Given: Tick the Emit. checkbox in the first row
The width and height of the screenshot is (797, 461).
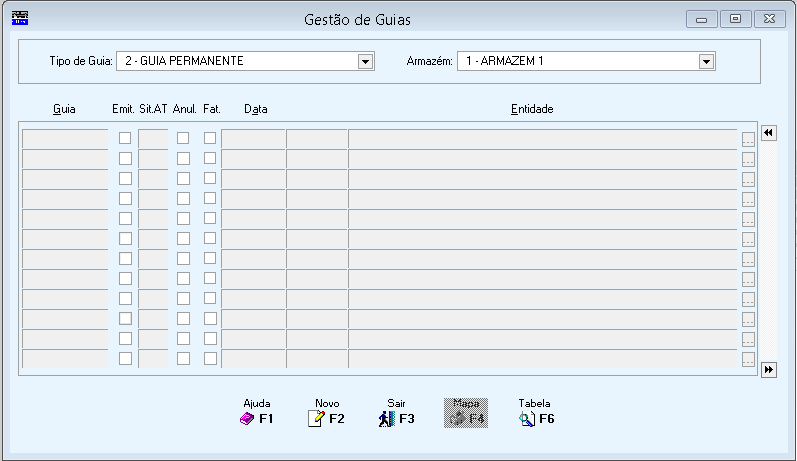Looking at the screenshot, I should click(x=125, y=138).
